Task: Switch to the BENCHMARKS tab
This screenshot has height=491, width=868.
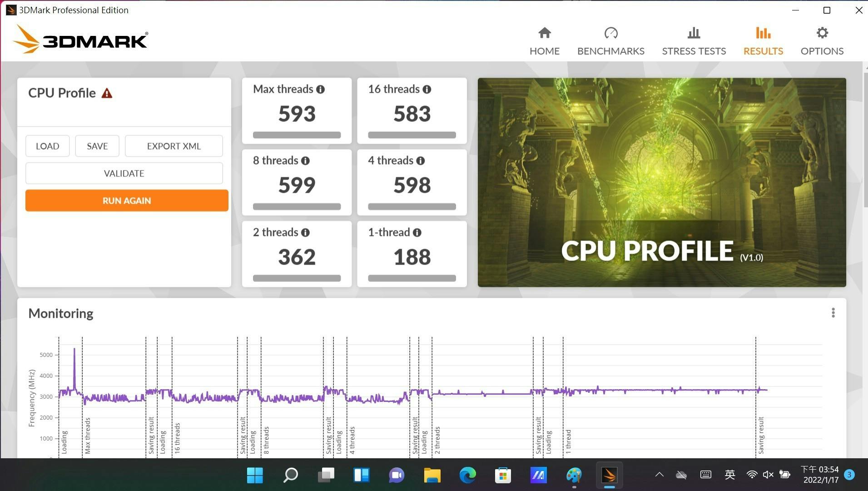Action: point(610,41)
